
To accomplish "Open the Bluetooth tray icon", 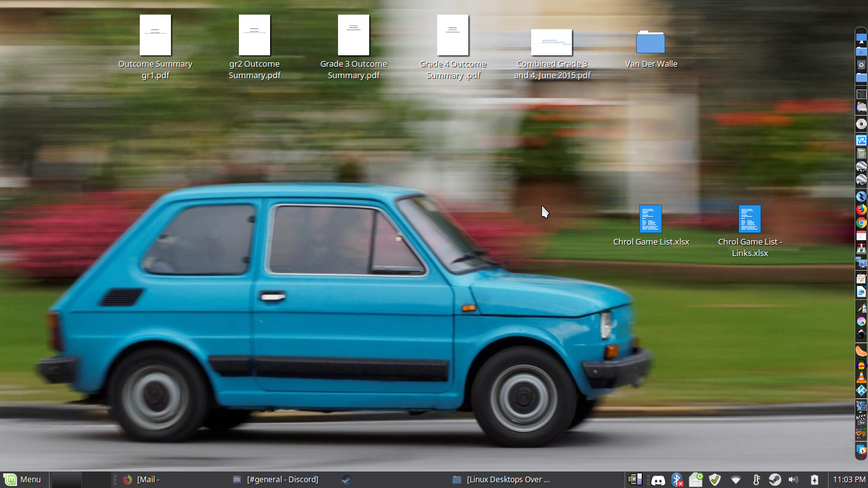I will 677,480.
